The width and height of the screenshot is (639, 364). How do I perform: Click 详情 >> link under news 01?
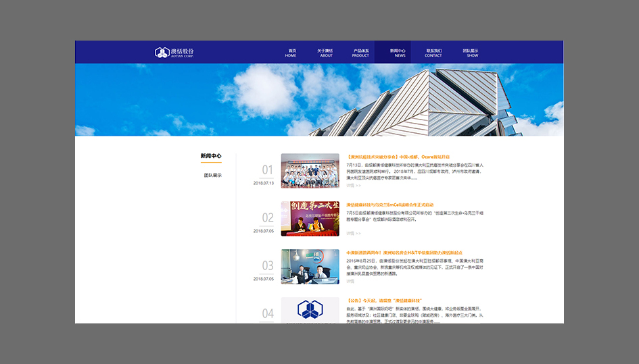[354, 186]
